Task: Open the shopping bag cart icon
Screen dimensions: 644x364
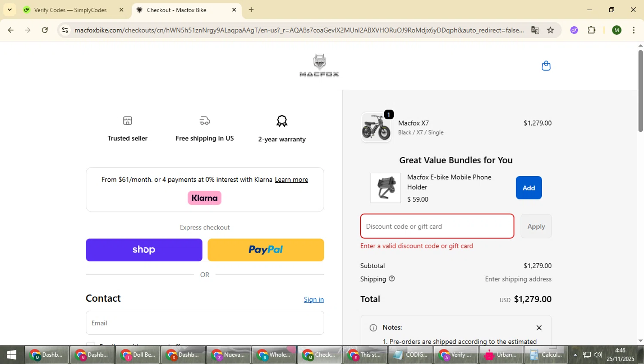Action: click(546, 66)
